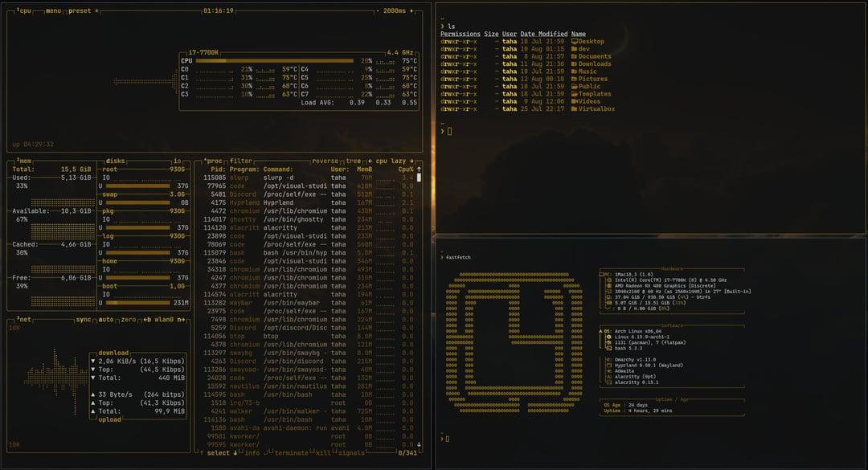The height and width of the screenshot is (470, 868).
Task: Increase refresh rate with the 2000ms plus
Action: click(411, 12)
